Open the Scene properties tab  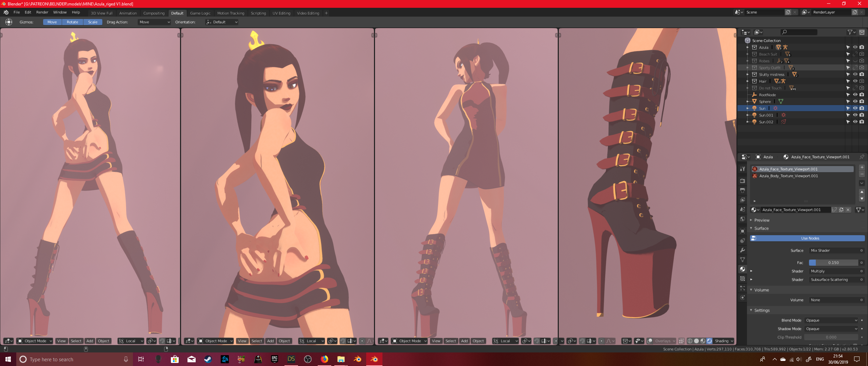click(x=743, y=209)
